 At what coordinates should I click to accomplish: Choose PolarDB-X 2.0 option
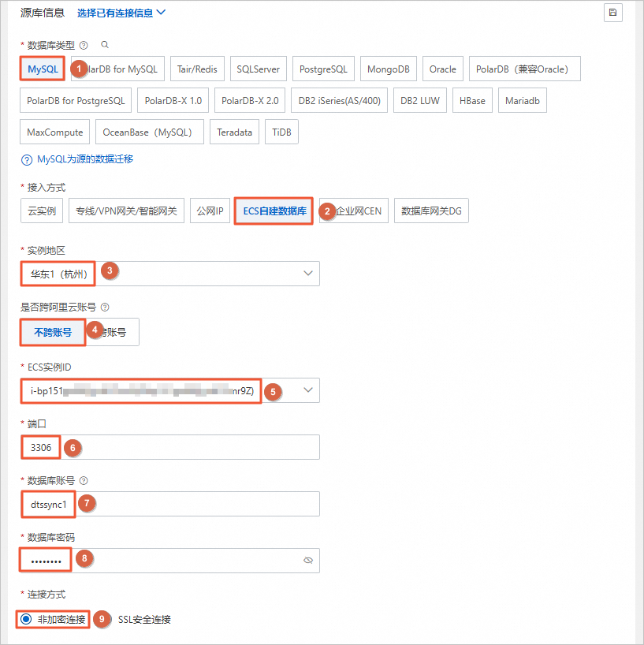pyautogui.click(x=250, y=100)
